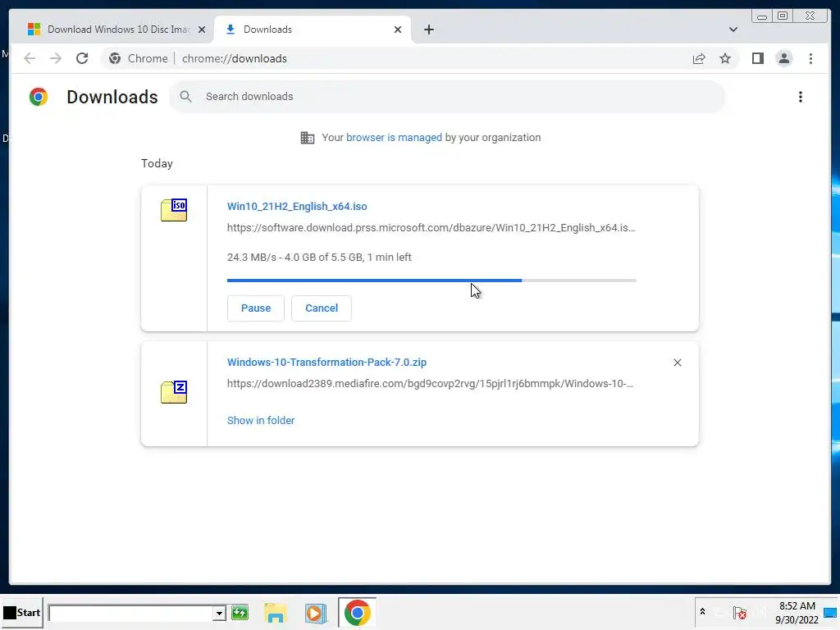Click the zip file icon

click(174, 391)
